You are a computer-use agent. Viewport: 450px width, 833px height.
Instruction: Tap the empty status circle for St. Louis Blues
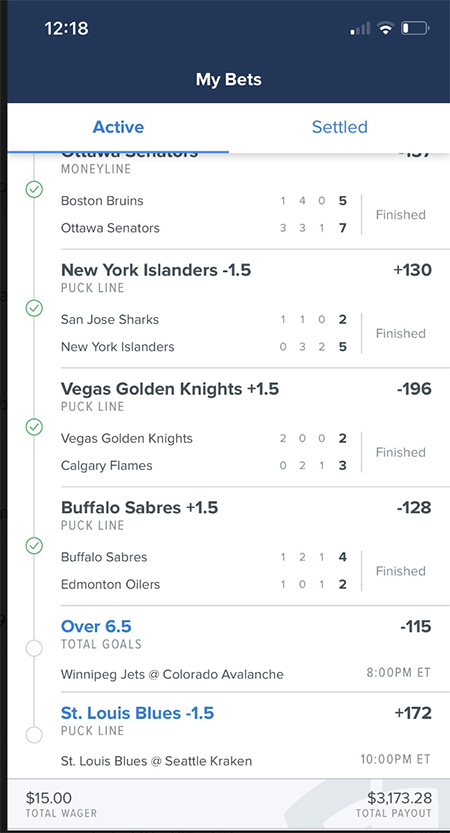[x=34, y=735]
